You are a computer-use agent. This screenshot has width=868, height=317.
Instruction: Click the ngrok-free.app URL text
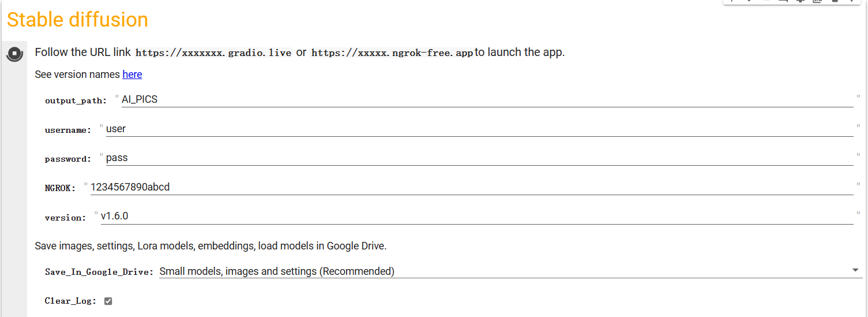pyautogui.click(x=392, y=53)
